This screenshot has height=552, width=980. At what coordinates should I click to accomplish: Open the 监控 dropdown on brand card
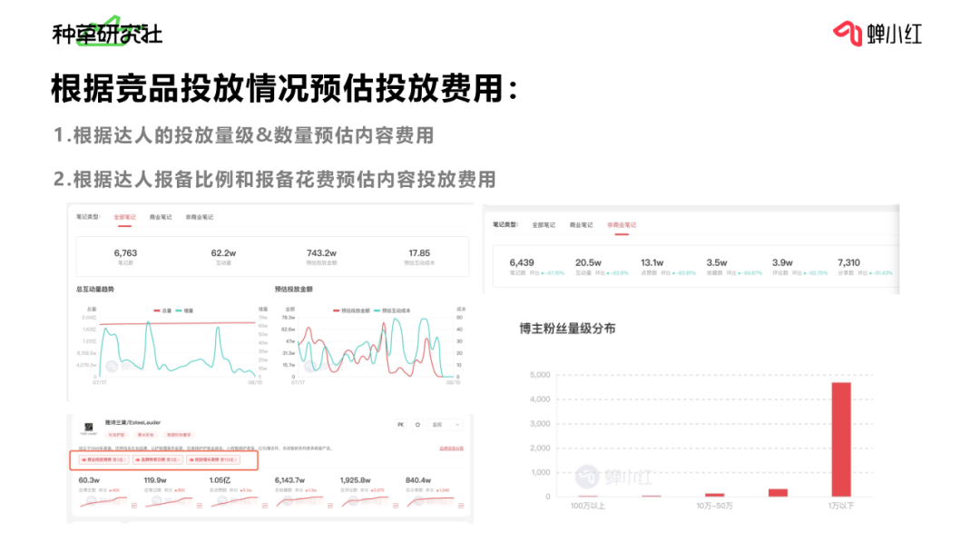pyautogui.click(x=446, y=425)
